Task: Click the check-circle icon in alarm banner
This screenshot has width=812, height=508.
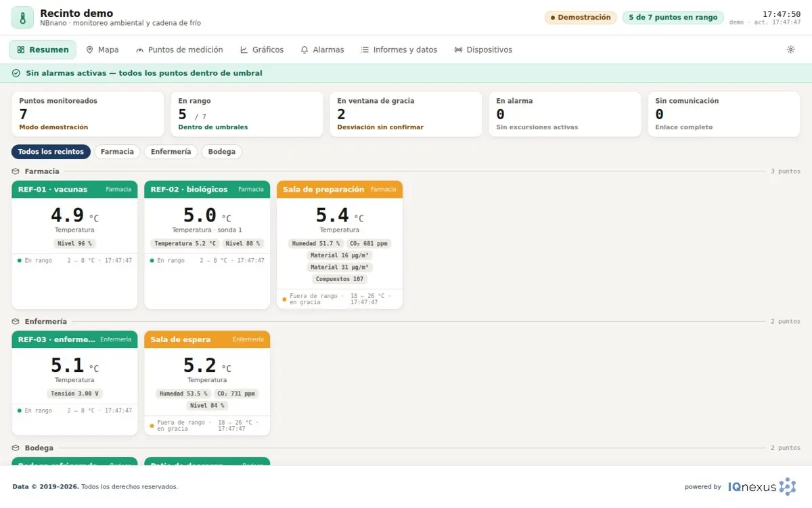Action: click(16, 73)
